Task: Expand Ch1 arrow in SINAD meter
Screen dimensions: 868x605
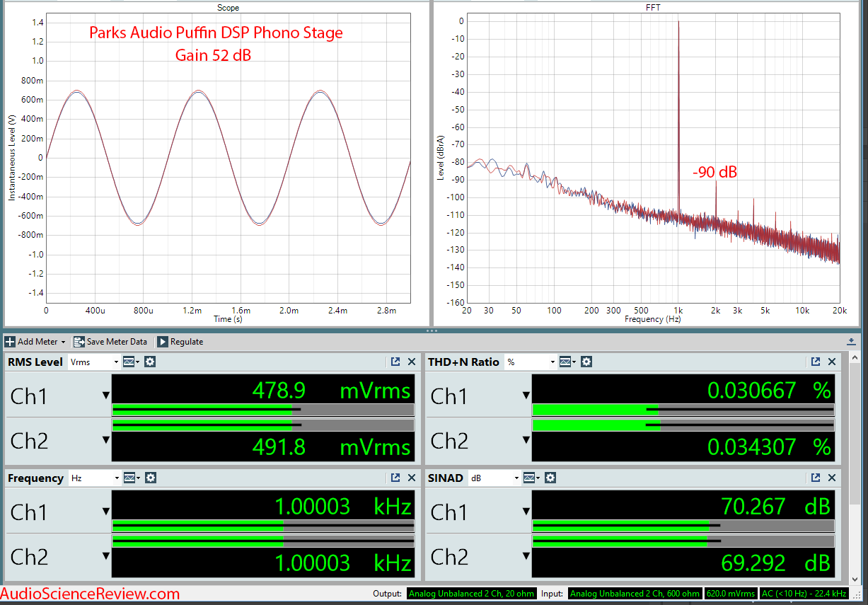Action: [x=526, y=512]
